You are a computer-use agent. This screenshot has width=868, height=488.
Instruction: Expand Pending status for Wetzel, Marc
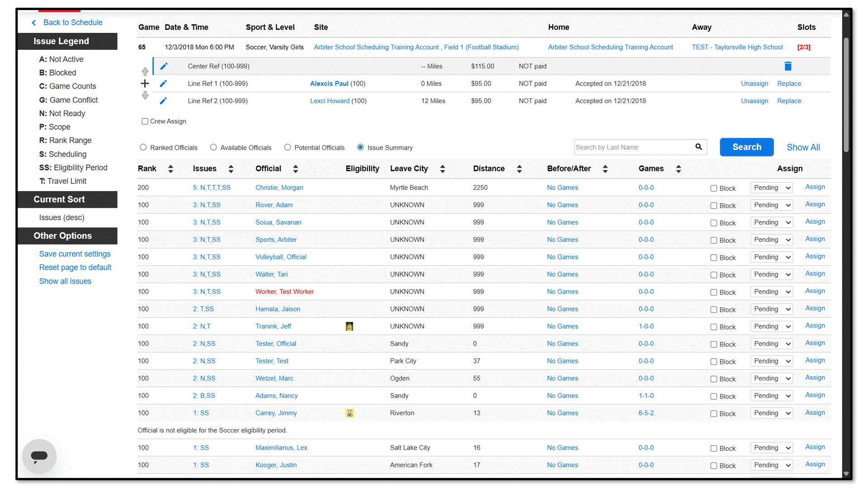[771, 379]
